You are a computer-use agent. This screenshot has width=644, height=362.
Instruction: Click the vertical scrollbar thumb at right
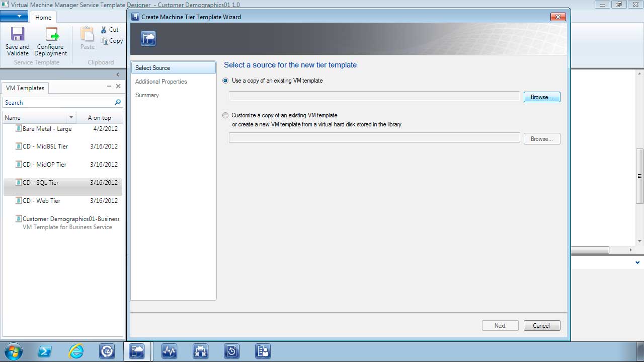(640, 176)
